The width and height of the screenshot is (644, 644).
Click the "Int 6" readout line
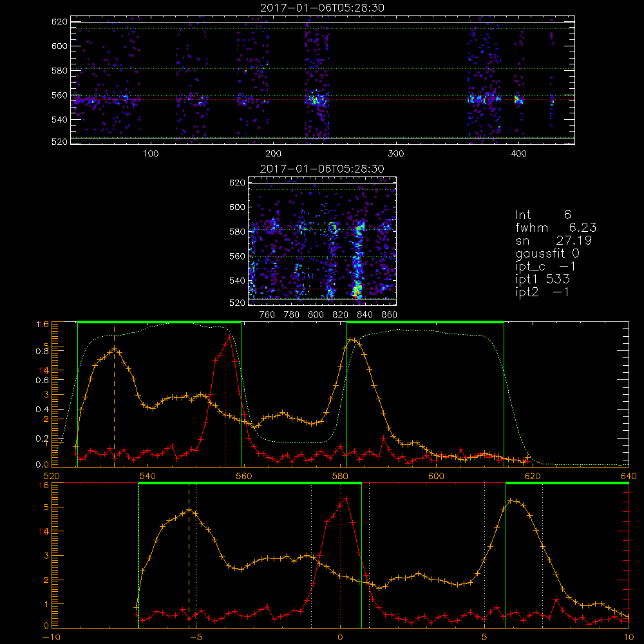543,214
